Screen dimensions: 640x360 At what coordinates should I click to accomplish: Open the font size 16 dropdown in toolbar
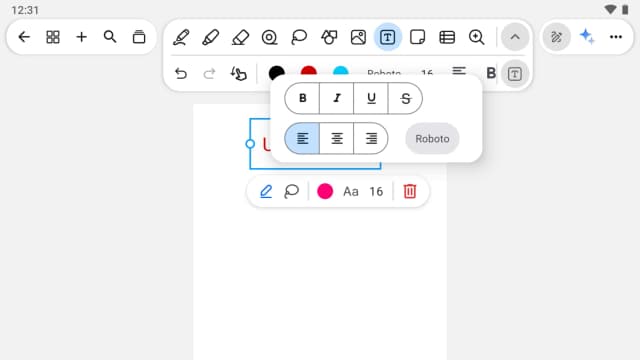click(427, 72)
